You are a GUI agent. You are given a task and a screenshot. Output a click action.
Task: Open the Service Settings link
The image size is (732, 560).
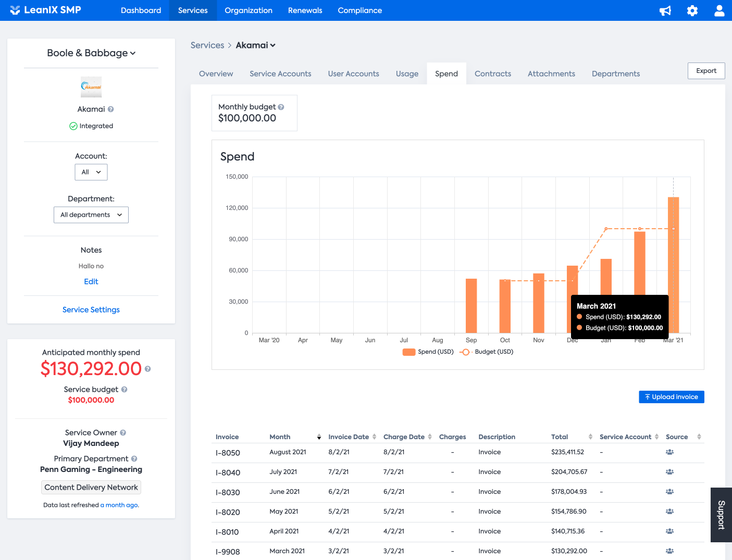91,310
